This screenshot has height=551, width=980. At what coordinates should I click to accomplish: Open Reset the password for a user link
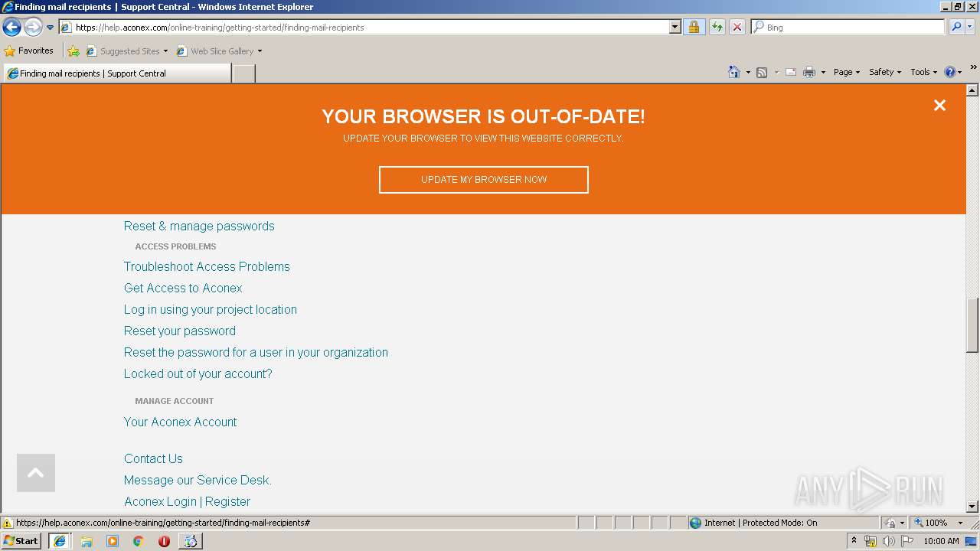256,352
